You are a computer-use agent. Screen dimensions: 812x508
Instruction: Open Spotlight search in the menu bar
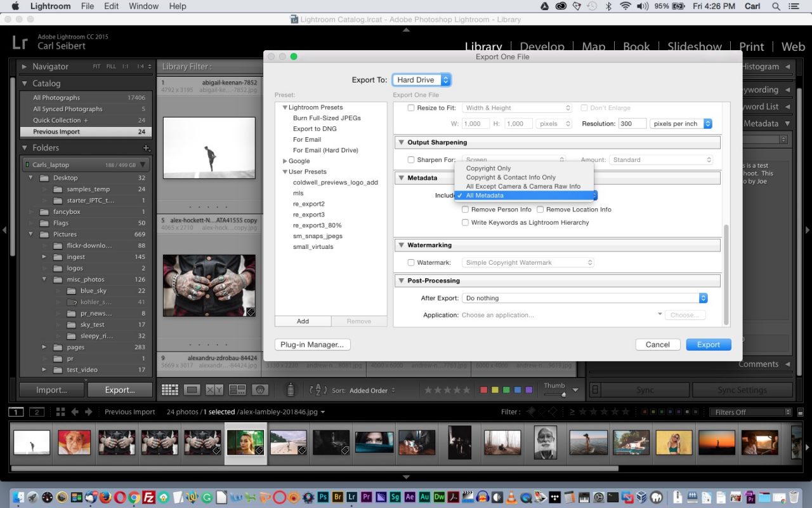click(x=775, y=6)
